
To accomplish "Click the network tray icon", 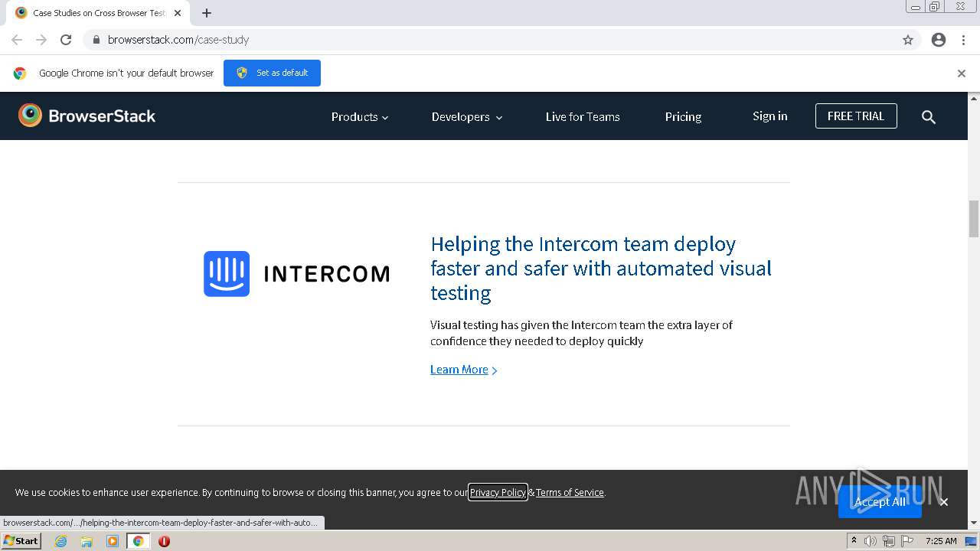I will pos(889,541).
